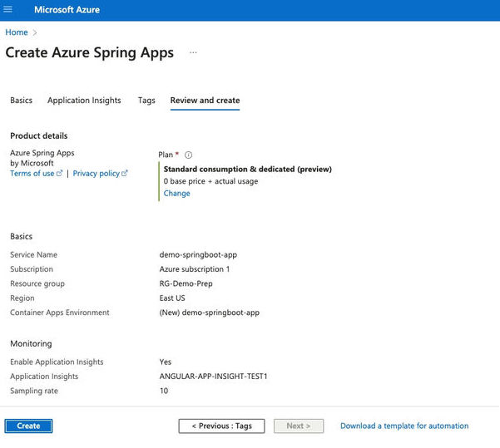
Task: Open the ellipsis menu beside page title
Action: [193, 52]
